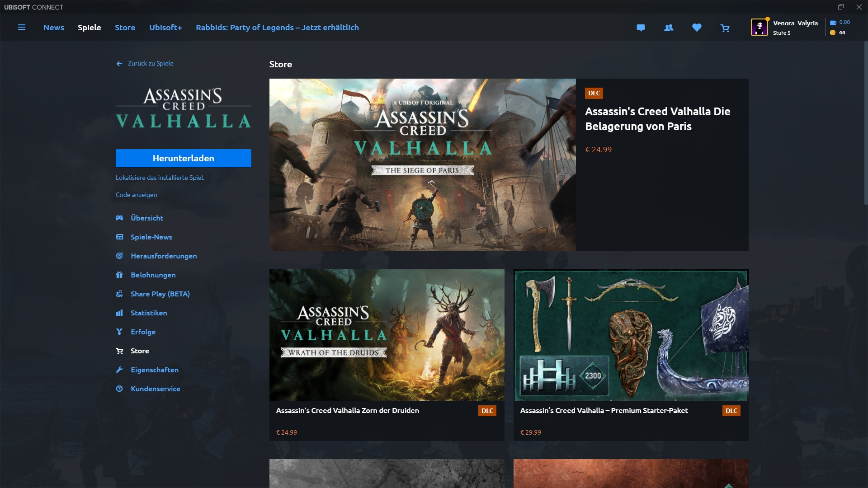Screen dimensions: 868x488
Task: Click the wallet balance 0.00 icon
Action: pos(833,23)
